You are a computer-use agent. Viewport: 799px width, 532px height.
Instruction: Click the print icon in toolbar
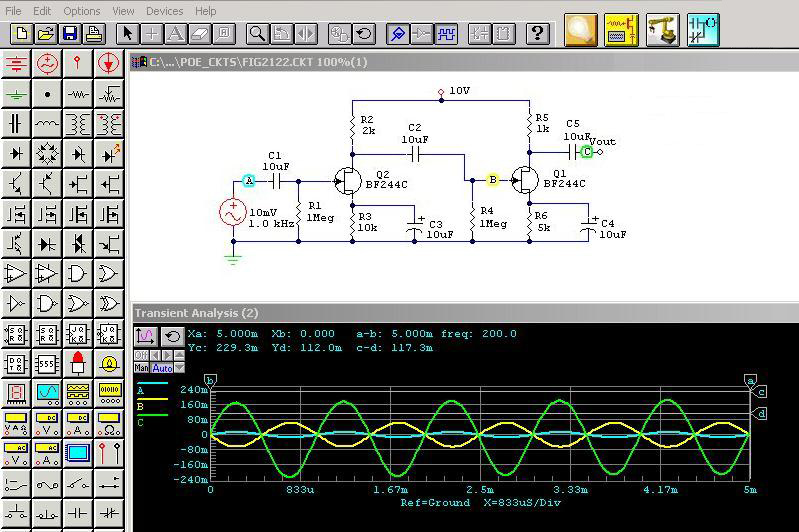coord(94,33)
